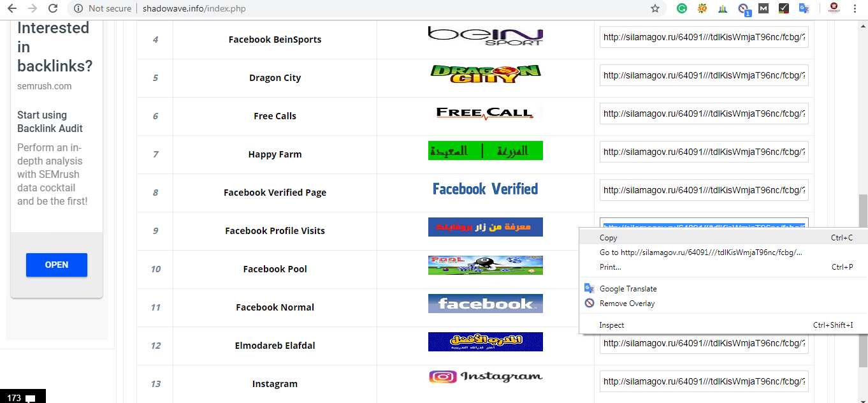Click the Free Calls URL field
The image size is (868, 403).
coord(704,114)
